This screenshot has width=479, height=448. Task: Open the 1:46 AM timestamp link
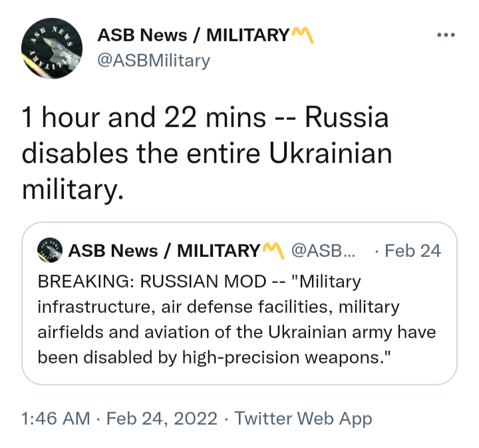click(x=56, y=418)
